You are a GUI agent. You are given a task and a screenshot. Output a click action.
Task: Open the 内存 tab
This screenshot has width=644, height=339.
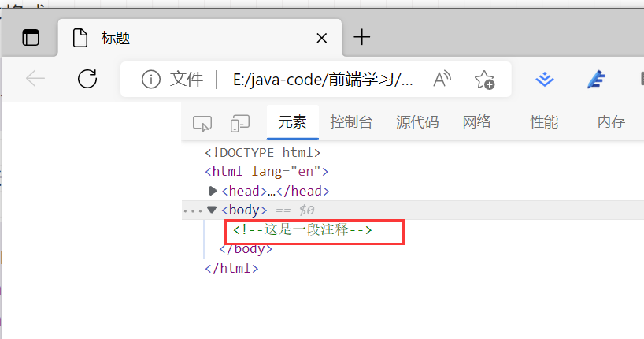611,122
